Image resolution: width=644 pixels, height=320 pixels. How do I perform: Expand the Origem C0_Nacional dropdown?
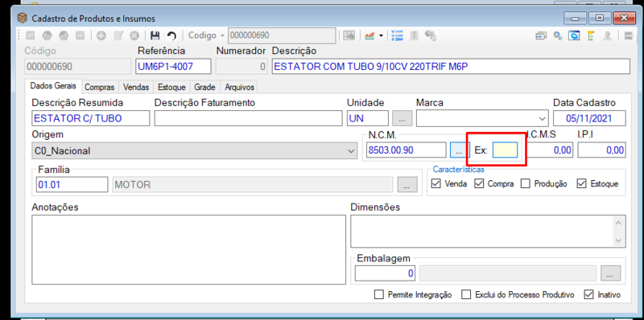click(351, 150)
